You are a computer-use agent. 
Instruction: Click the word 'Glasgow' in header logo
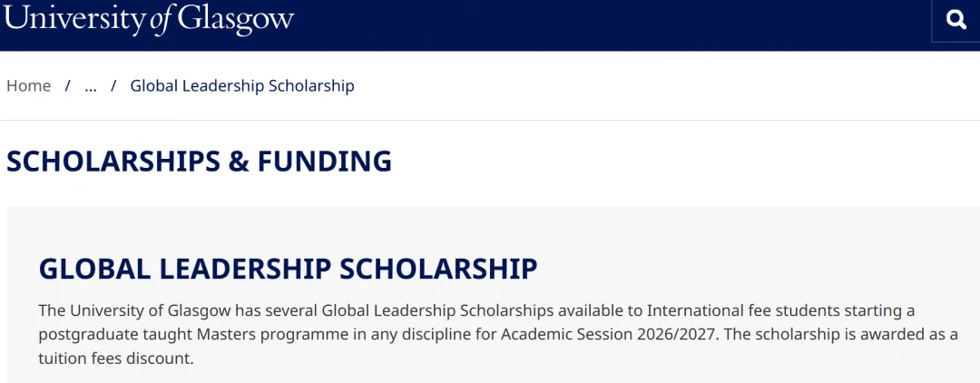(236, 18)
